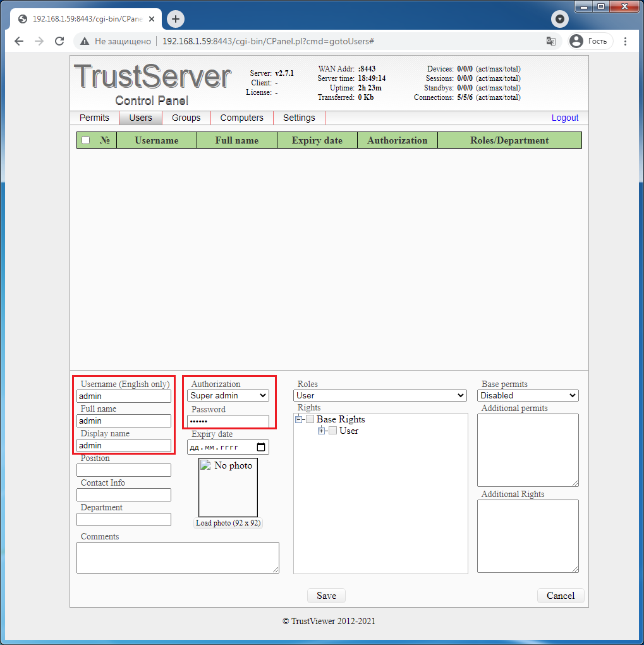The image size is (644, 645).
Task: Click the Password input field
Action: [228, 421]
